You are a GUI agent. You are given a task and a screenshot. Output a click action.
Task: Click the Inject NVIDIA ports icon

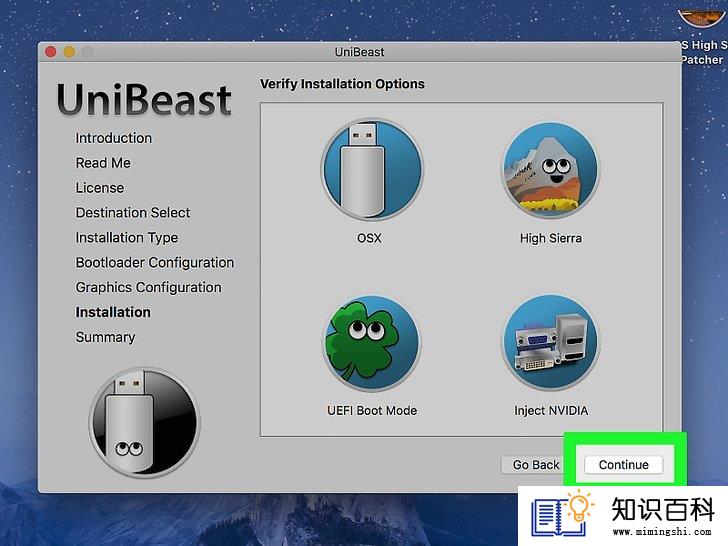coord(551,343)
